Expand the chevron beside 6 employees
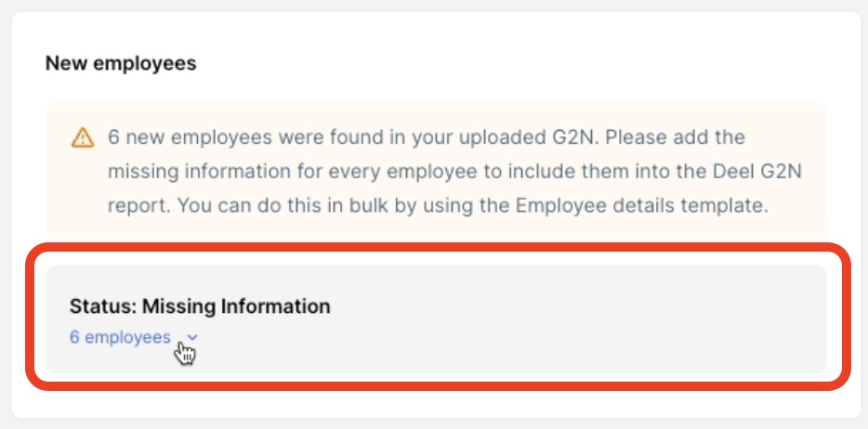This screenshot has width=868, height=429. pos(192,337)
